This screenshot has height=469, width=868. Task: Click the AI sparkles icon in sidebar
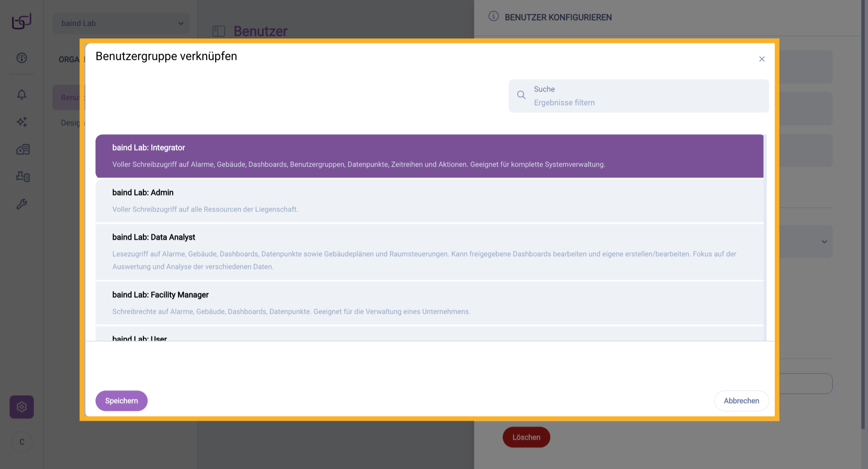click(x=22, y=122)
